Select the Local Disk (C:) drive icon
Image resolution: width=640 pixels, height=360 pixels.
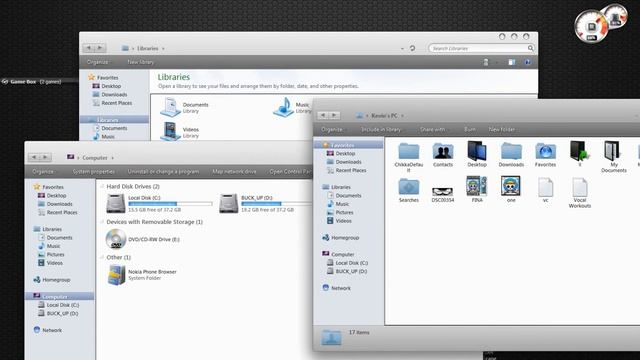pos(116,203)
